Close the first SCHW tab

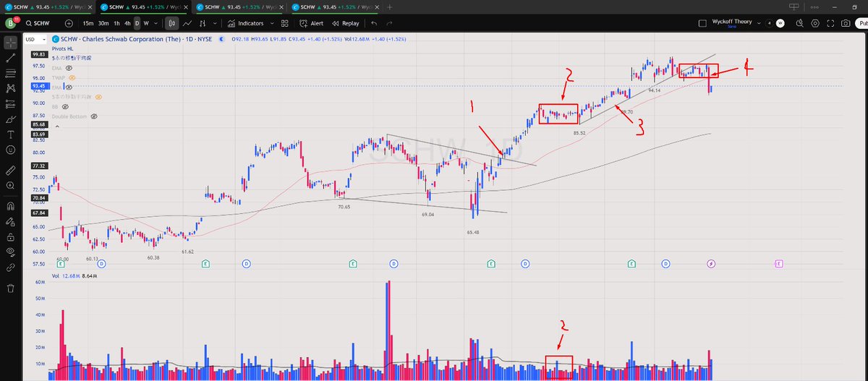point(90,7)
